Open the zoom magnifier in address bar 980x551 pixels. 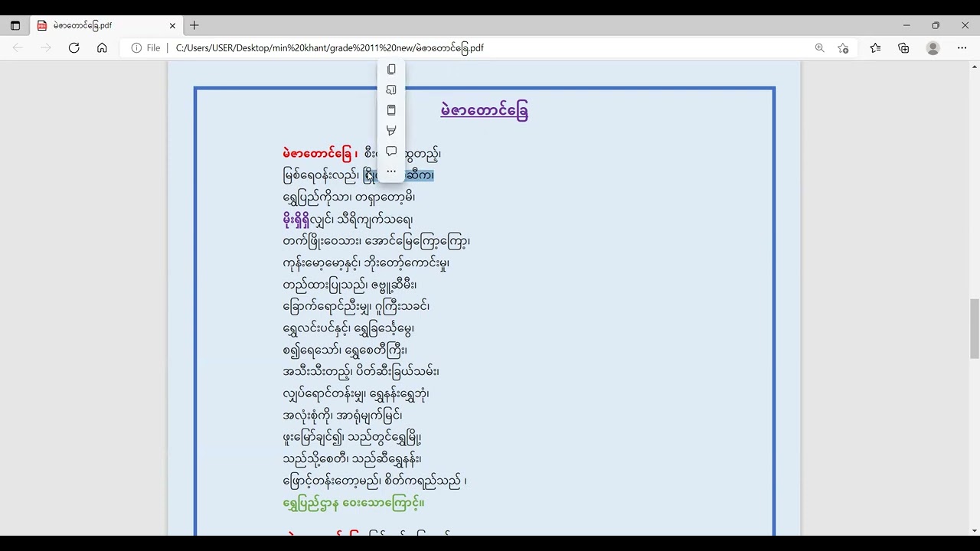click(x=819, y=47)
